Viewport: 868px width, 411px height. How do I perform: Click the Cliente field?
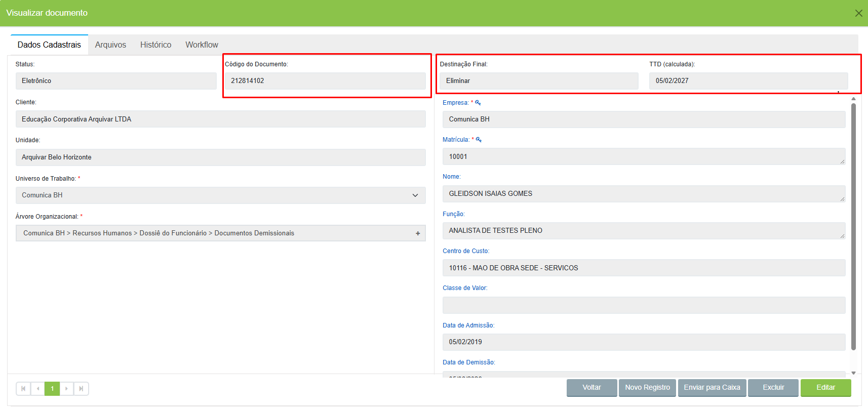coord(220,119)
